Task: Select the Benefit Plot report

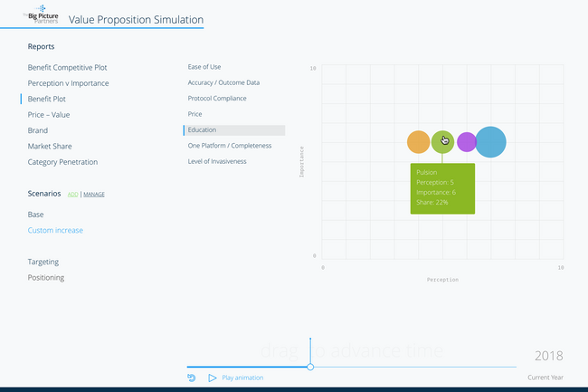Action: [47, 99]
